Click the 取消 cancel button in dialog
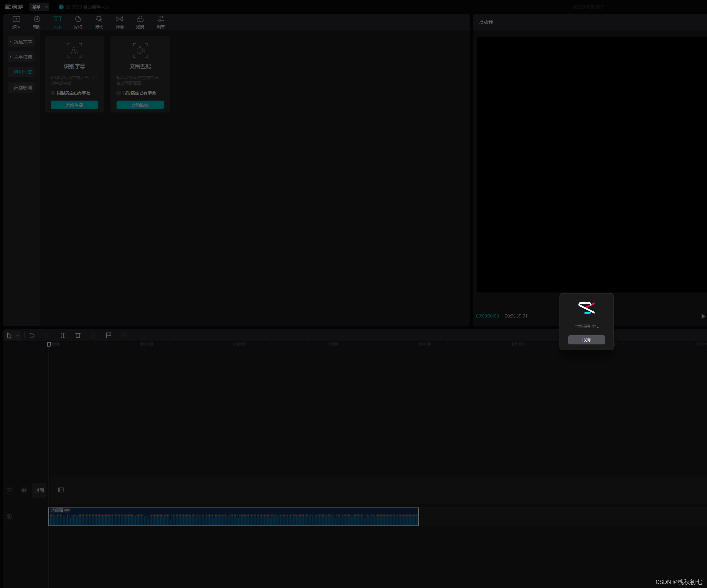 pyautogui.click(x=586, y=340)
